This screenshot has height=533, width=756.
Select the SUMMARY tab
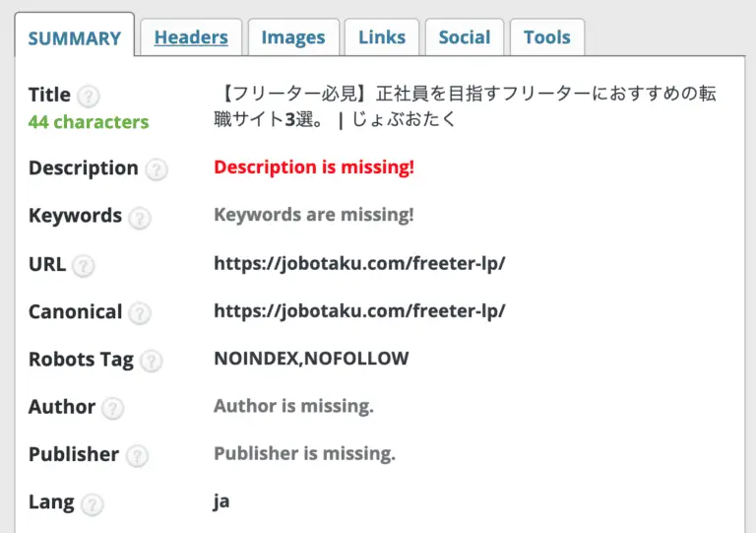(x=75, y=35)
